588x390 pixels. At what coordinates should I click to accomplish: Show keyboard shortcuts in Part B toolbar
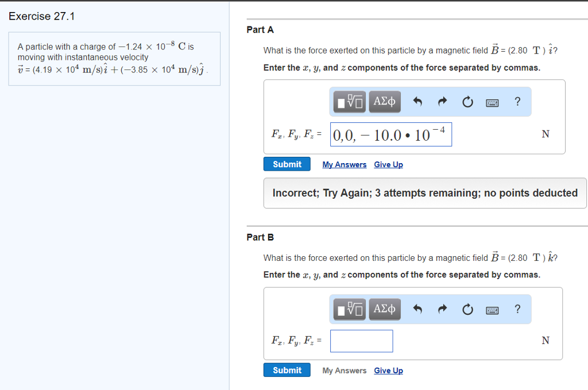click(x=493, y=309)
